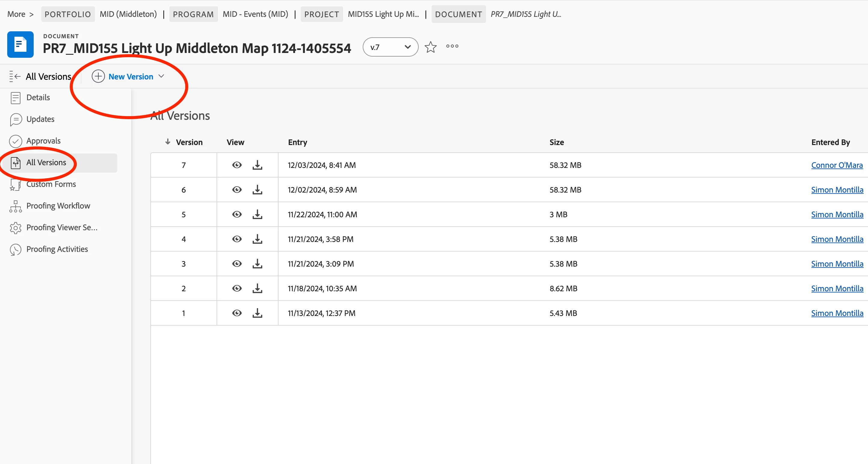Download version 5 file
868x464 pixels.
[x=257, y=214]
